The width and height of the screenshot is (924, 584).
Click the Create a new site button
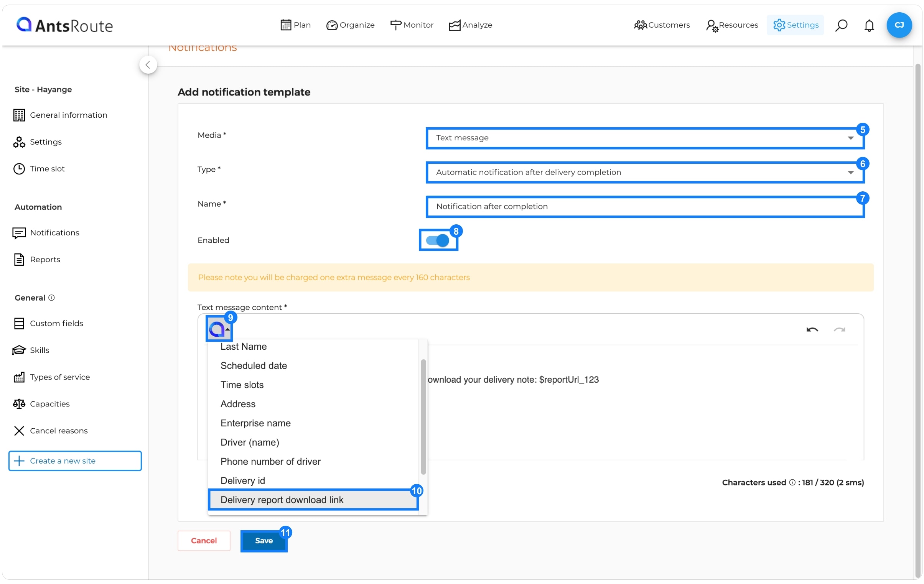(75, 461)
